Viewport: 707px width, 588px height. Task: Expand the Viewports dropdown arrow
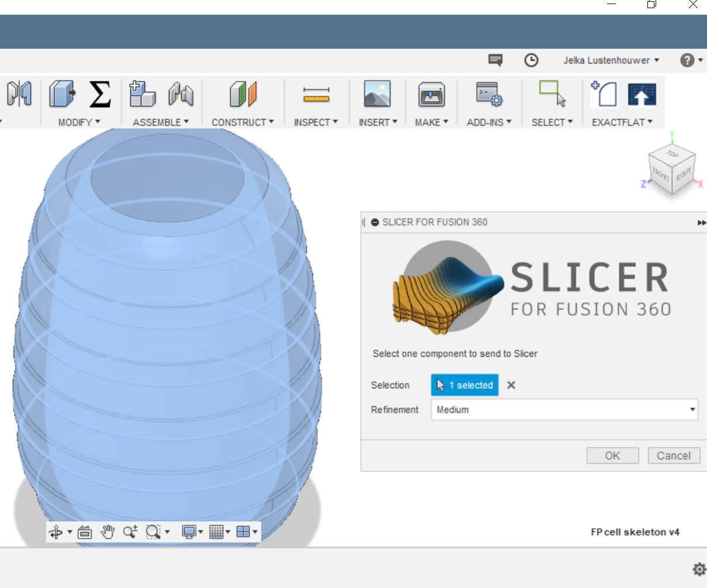pos(255,532)
